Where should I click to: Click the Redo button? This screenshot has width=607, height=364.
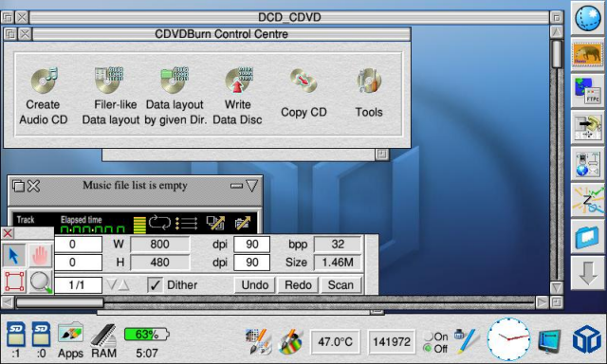(x=298, y=285)
